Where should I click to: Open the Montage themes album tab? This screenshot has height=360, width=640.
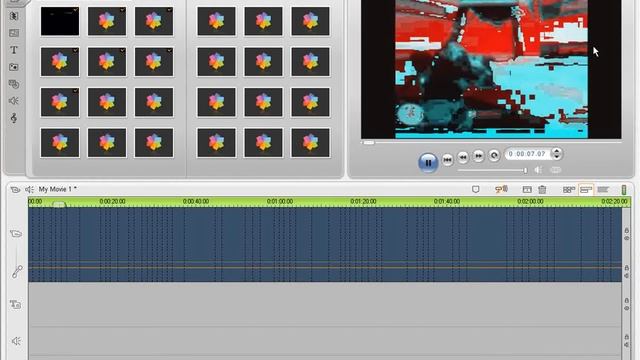pos(13,33)
